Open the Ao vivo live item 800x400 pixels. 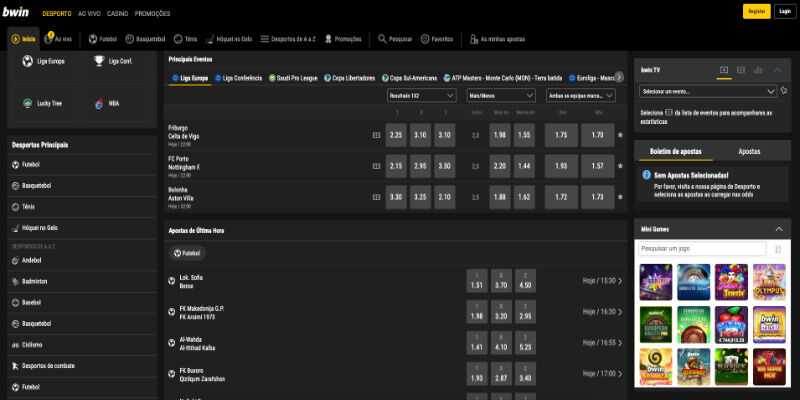pos(58,39)
